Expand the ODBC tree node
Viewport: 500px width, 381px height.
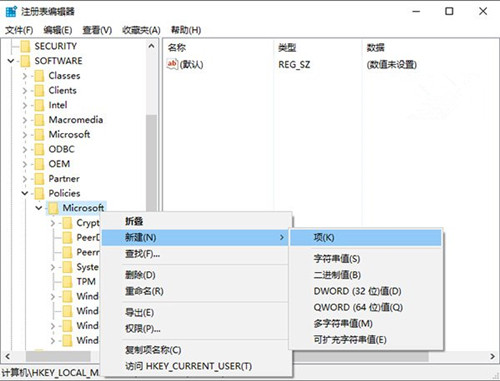tap(25, 149)
